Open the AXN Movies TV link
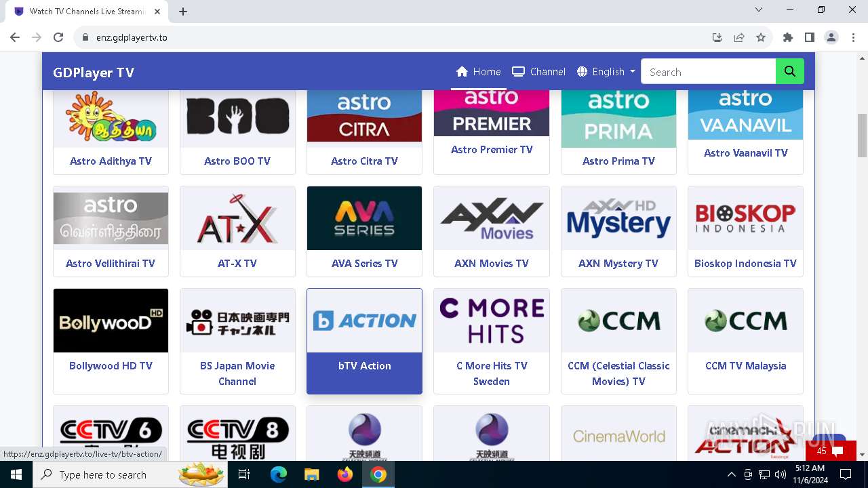 [x=492, y=264]
